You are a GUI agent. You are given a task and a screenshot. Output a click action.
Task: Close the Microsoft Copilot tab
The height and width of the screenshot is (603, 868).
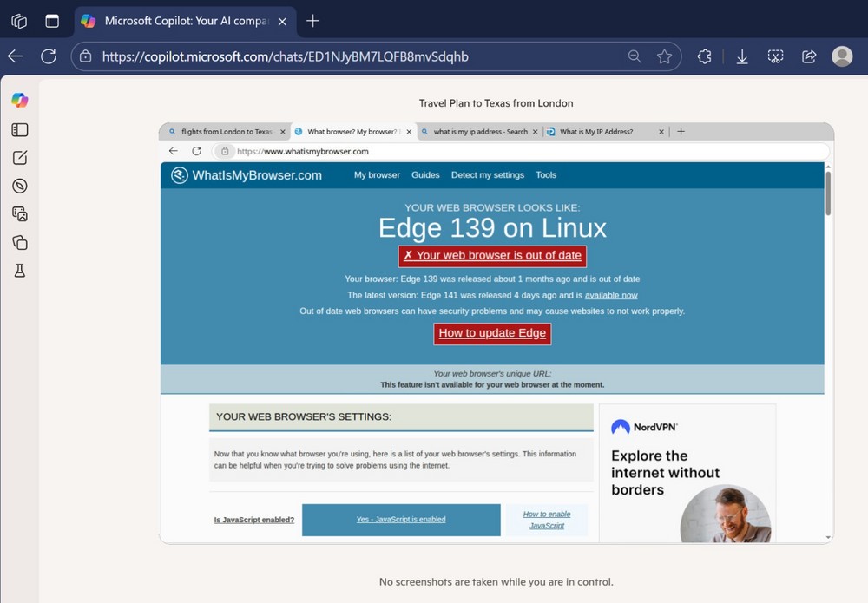coord(282,22)
